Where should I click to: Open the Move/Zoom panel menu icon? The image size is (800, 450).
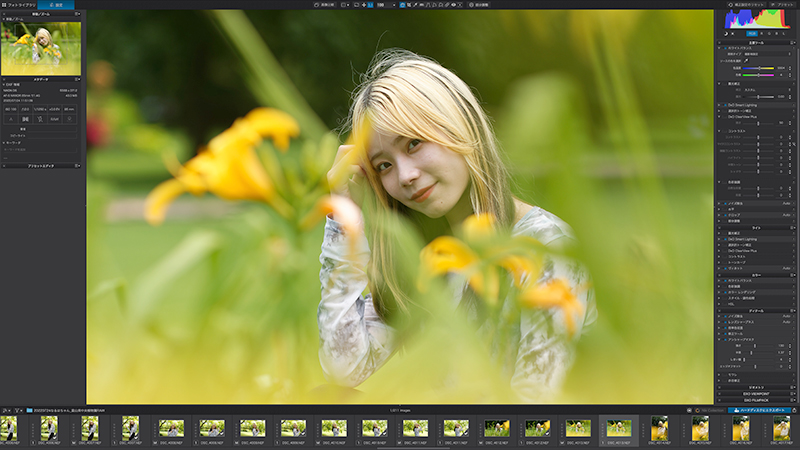click(78, 14)
